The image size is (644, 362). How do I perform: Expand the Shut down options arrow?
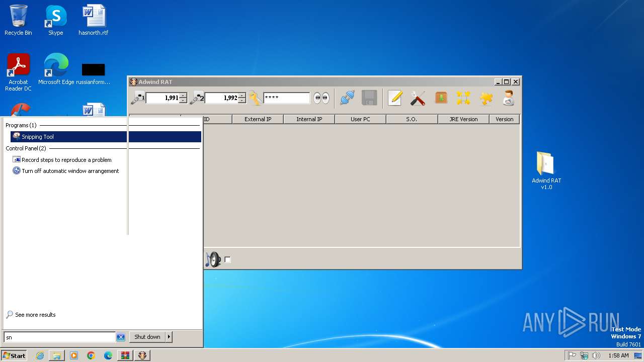(x=169, y=337)
